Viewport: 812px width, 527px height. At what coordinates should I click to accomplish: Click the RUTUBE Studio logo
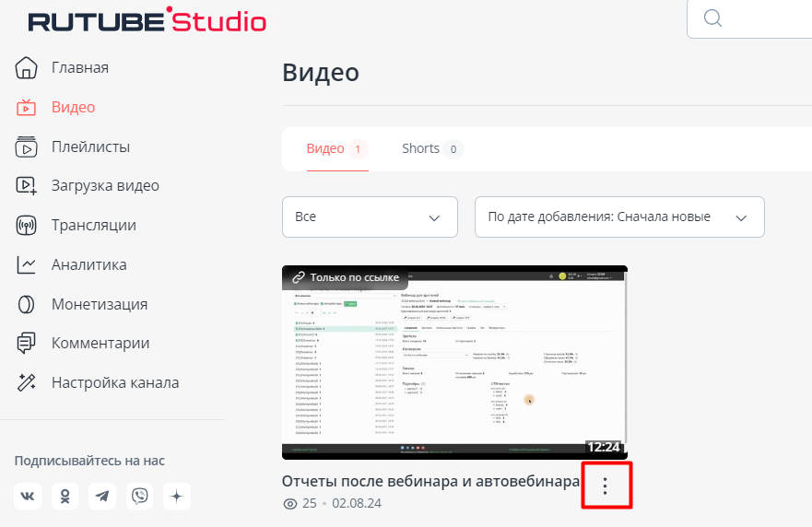[147, 20]
